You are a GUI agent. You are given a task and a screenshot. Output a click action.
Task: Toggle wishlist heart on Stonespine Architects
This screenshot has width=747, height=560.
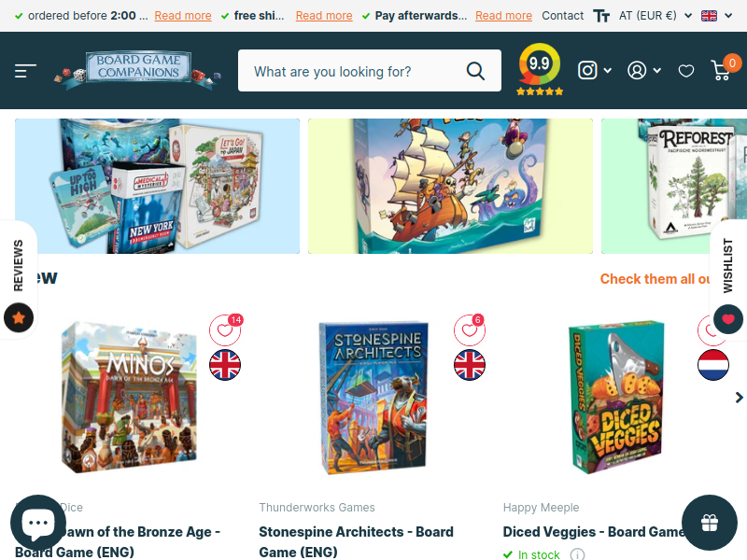click(x=470, y=330)
